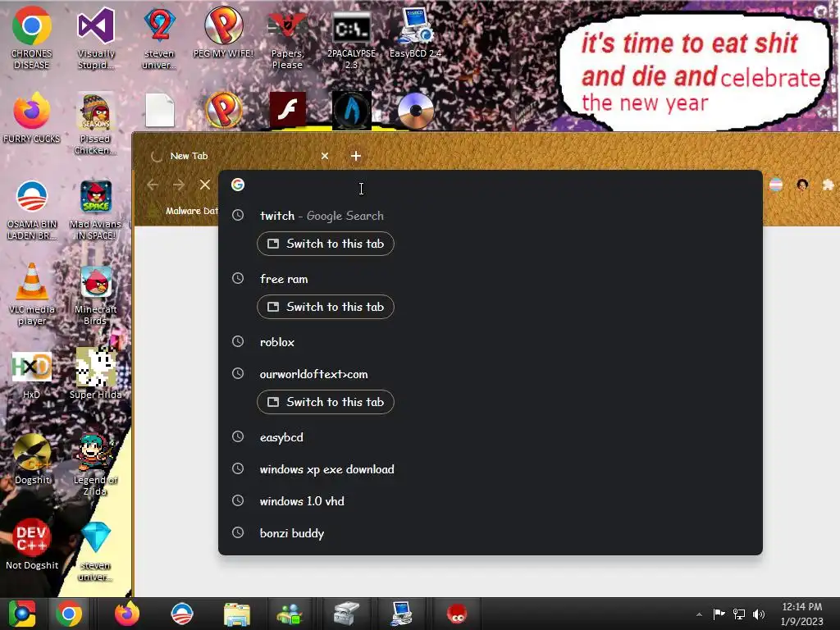Switch to this tab under twitch
The image size is (840, 630).
pyautogui.click(x=325, y=244)
